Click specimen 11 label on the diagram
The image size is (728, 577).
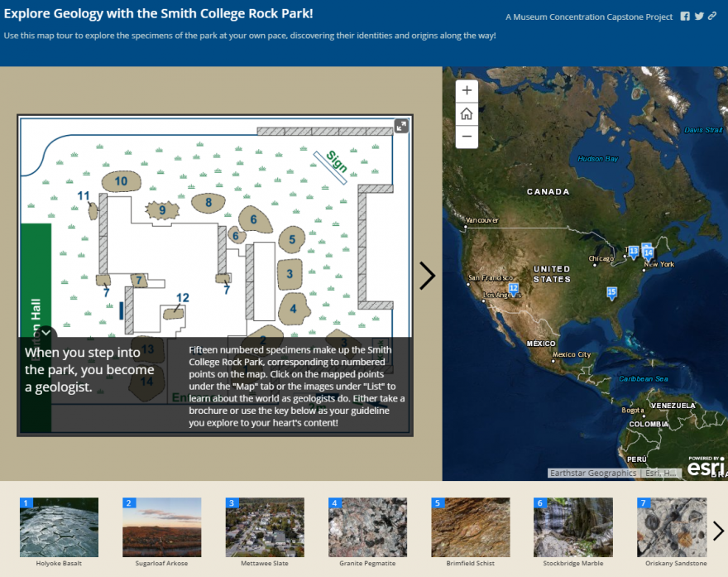coord(84,195)
